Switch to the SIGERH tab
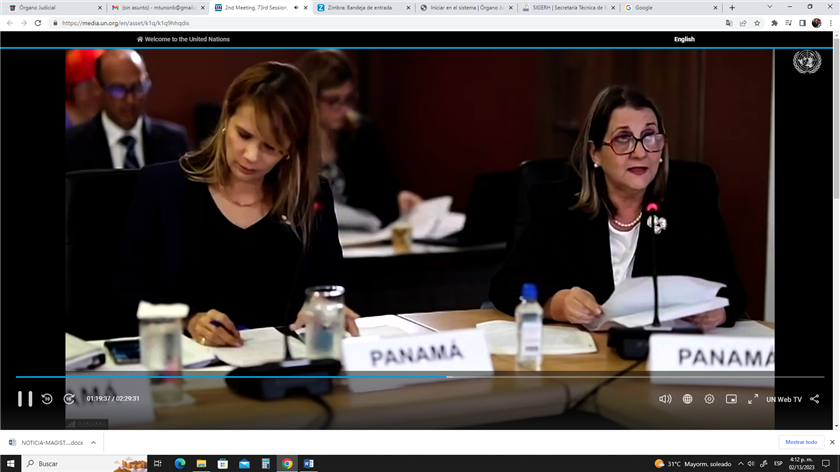This screenshot has height=472, width=840. (568, 8)
